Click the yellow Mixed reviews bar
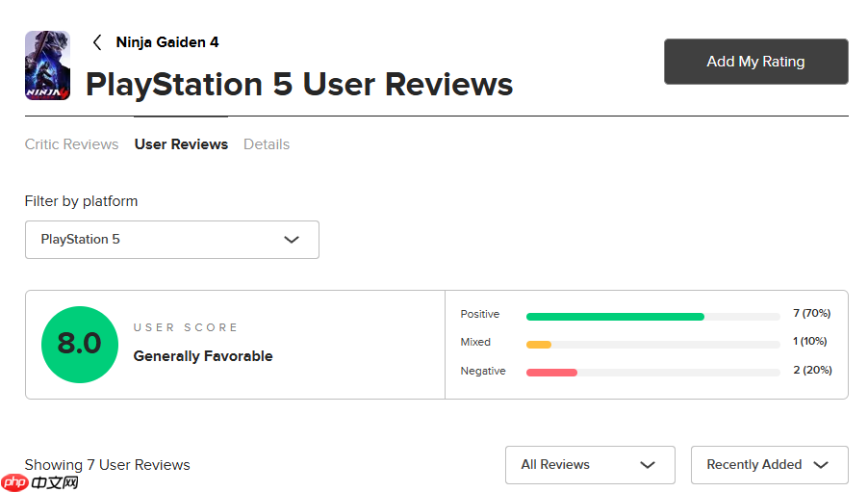Viewport: 868px width, 492px height. (539, 345)
